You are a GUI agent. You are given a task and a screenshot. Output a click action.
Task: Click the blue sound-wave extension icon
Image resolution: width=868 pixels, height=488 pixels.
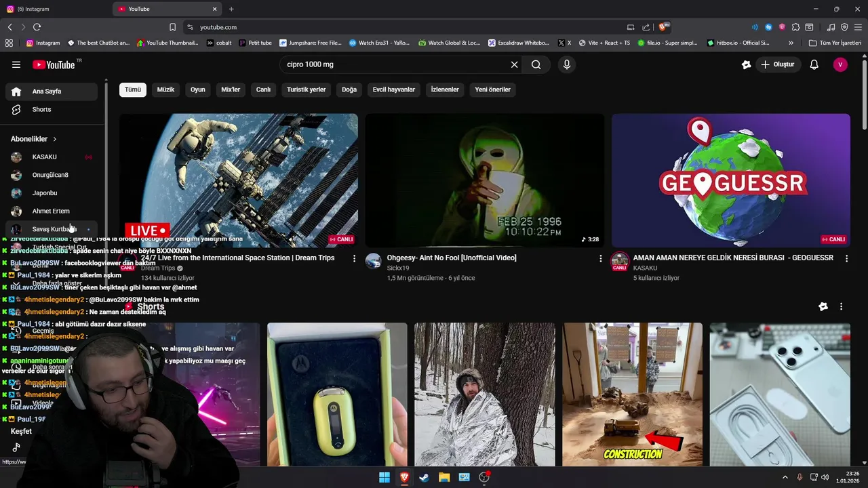(755, 27)
